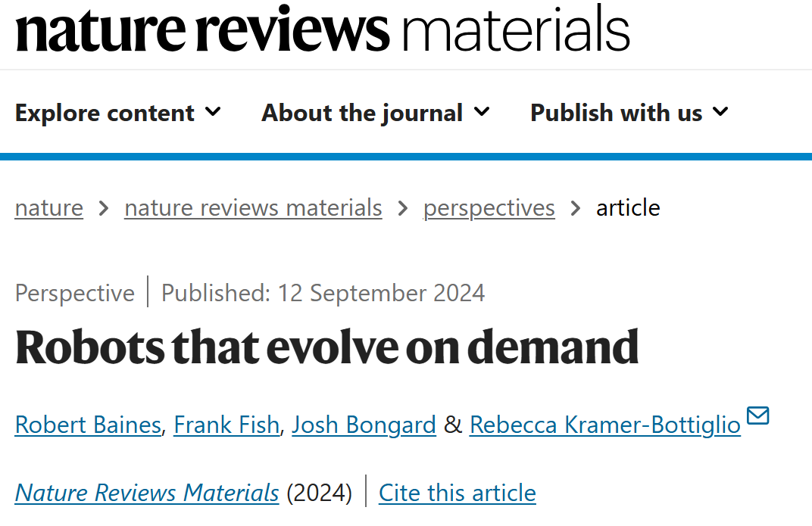The image size is (812, 526).
Task: Open the italic Nature Reviews Materials journal link
Action: point(147,493)
